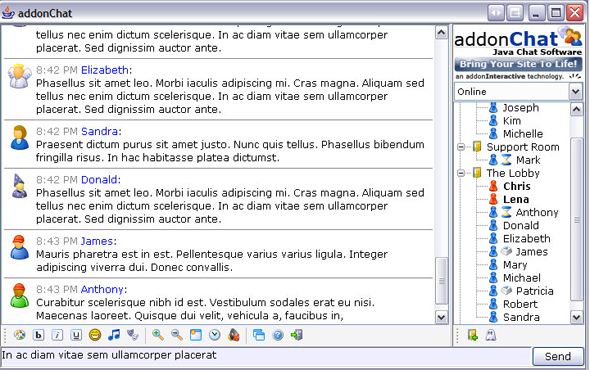The image size is (590, 370).
Task: Zoom in the chat text
Action: click(x=158, y=335)
